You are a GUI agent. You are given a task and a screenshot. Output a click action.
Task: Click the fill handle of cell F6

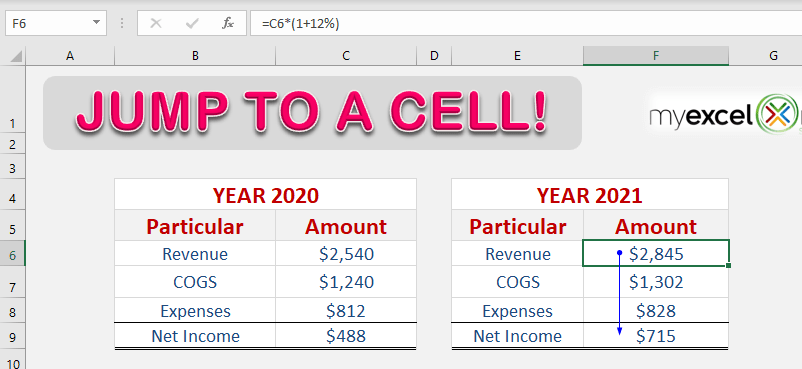click(728, 265)
